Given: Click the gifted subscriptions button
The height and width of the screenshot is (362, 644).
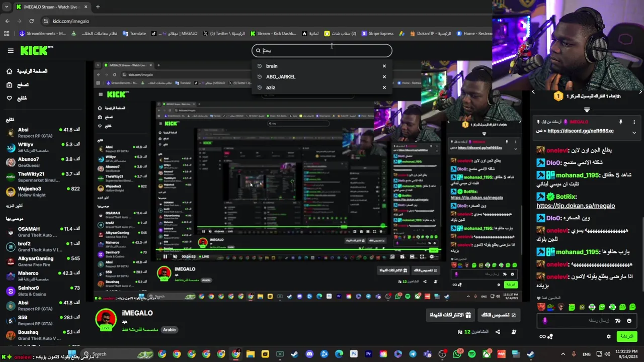Looking at the screenshot, I should click(x=450, y=315).
